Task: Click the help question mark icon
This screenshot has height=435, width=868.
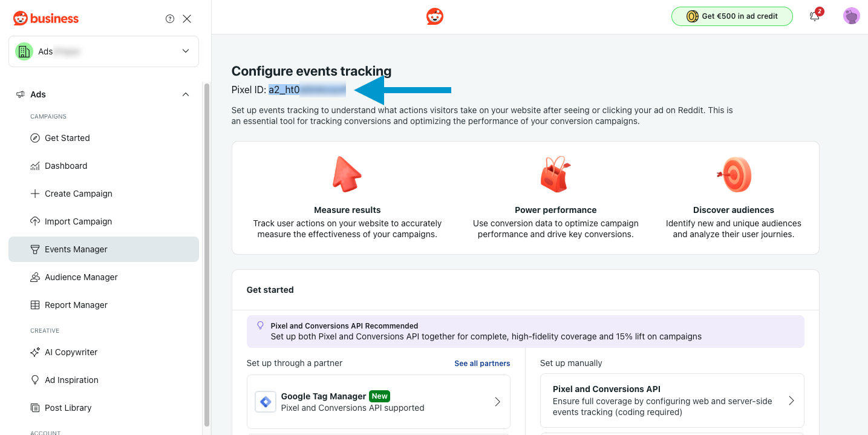Action: tap(170, 19)
